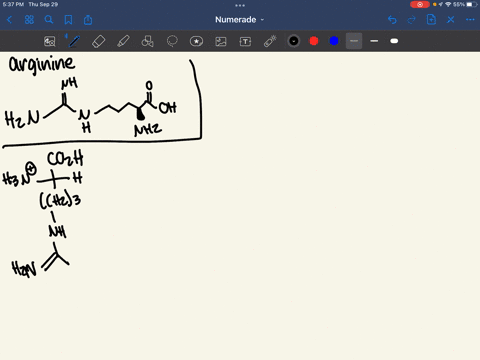Select the zoom window tool
This screenshot has height=360, width=480.
pyautogui.click(x=49, y=41)
